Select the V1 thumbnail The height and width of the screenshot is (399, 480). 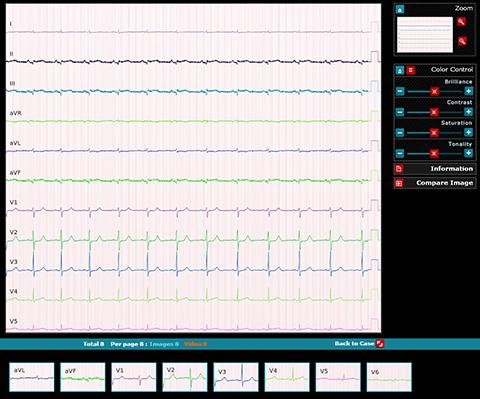point(134,377)
